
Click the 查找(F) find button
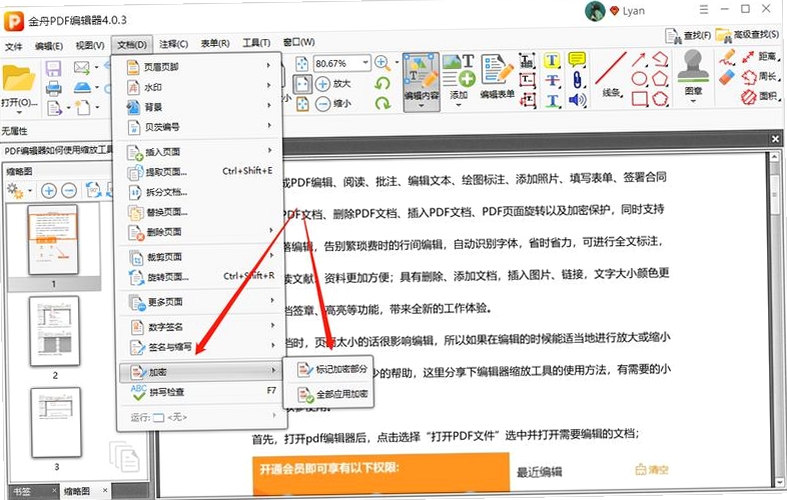[688, 35]
